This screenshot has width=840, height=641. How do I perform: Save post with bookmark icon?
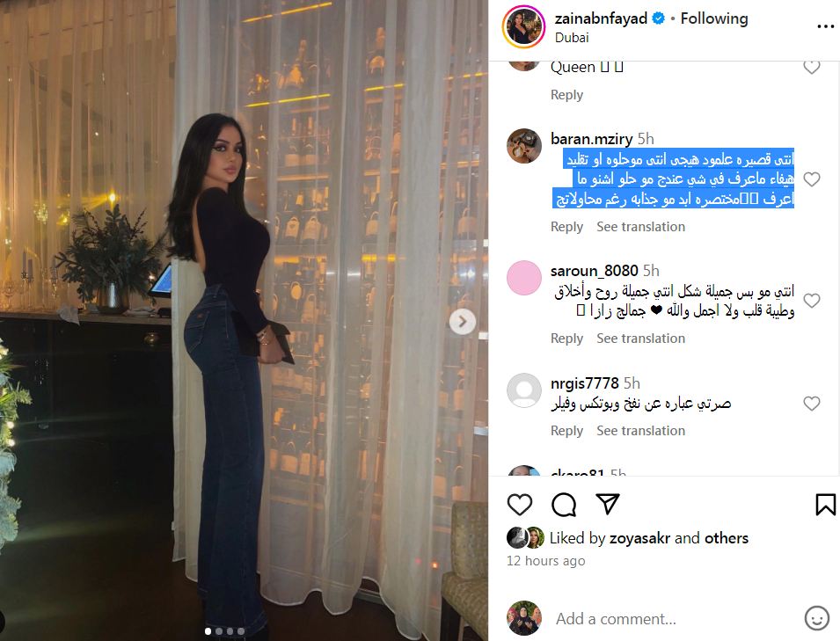[x=825, y=505]
